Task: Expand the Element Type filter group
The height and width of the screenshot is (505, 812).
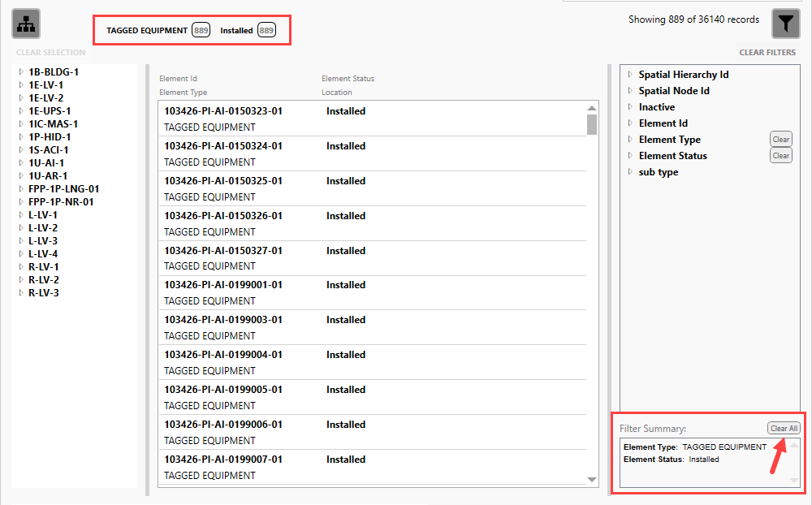Action: [630, 140]
